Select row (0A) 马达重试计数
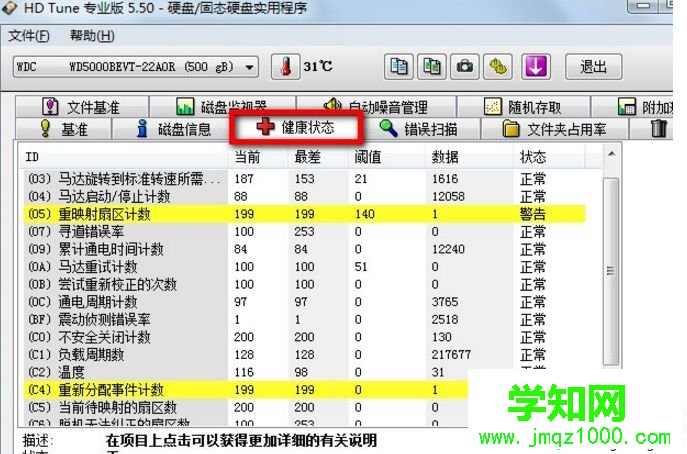The width and height of the screenshot is (687, 454). [305, 266]
